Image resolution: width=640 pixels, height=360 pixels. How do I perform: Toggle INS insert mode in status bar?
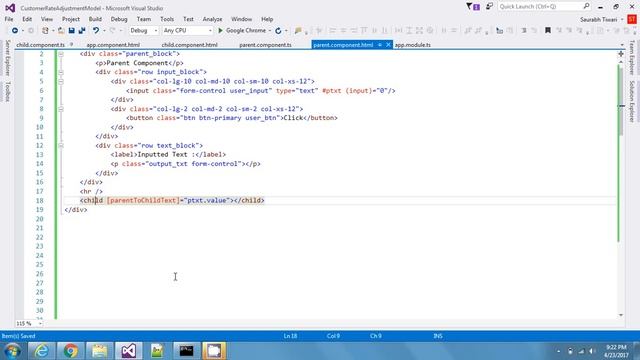pos(438,336)
